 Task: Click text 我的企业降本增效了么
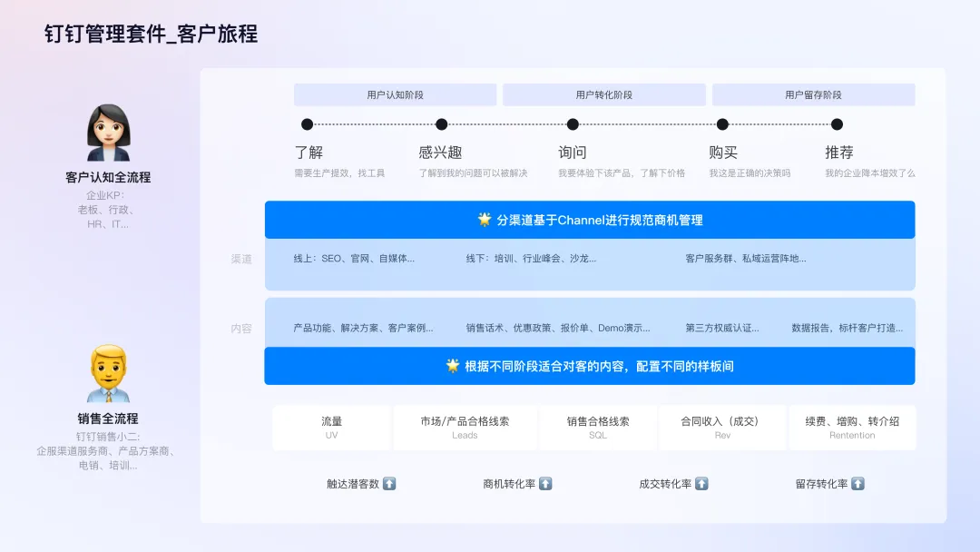pyautogui.click(x=870, y=173)
